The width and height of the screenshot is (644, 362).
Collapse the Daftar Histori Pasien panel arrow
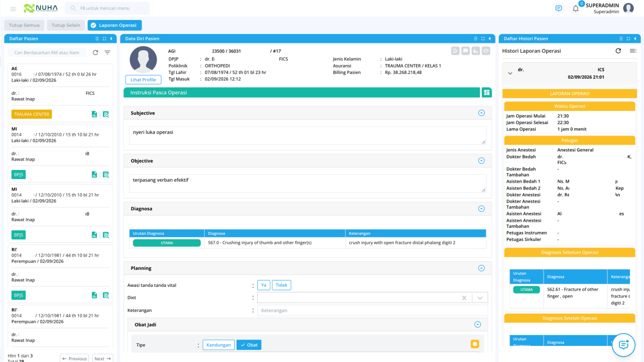pos(635,39)
